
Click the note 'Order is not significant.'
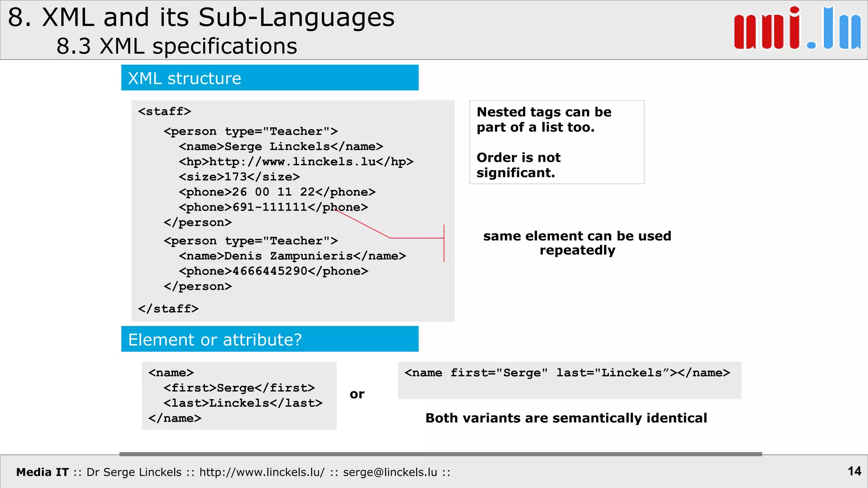(518, 165)
